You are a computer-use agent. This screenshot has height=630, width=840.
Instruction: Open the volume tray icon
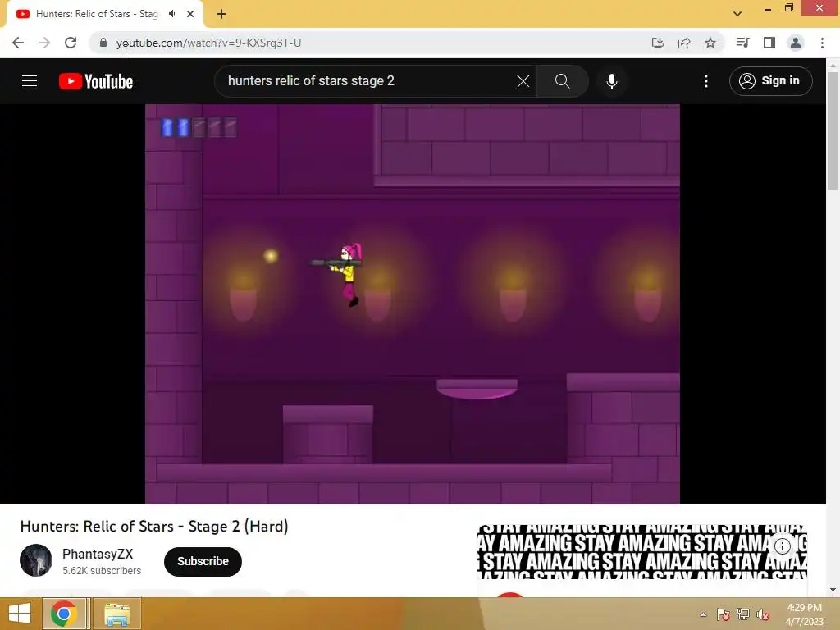point(763,614)
